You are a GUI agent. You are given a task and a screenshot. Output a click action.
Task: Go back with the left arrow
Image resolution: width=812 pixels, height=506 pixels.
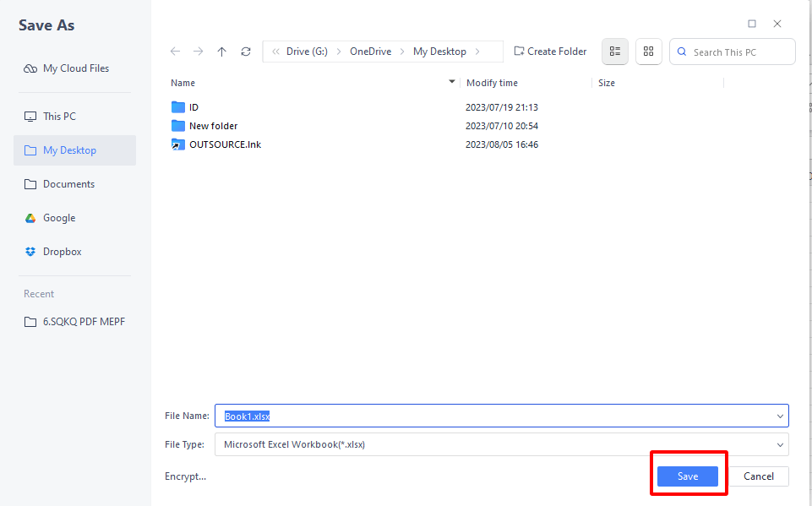[x=175, y=52]
